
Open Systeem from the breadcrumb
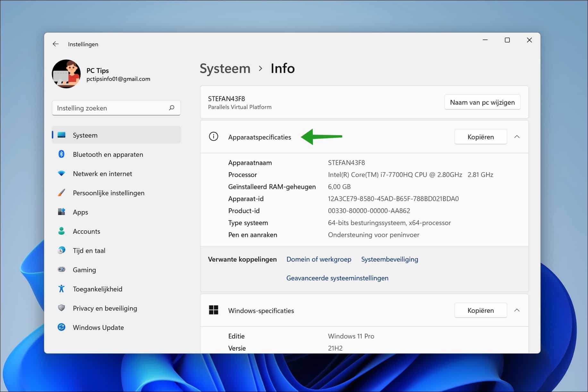pyautogui.click(x=225, y=68)
